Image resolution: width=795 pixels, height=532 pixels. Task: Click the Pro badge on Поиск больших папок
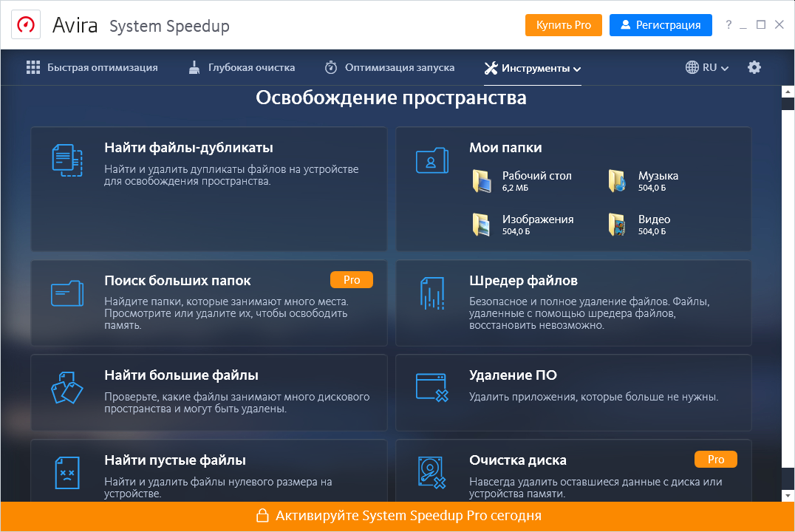tap(352, 280)
